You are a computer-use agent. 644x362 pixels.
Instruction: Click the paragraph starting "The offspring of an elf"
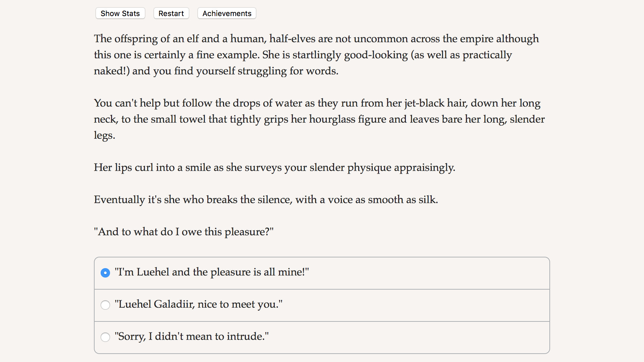coord(316,55)
